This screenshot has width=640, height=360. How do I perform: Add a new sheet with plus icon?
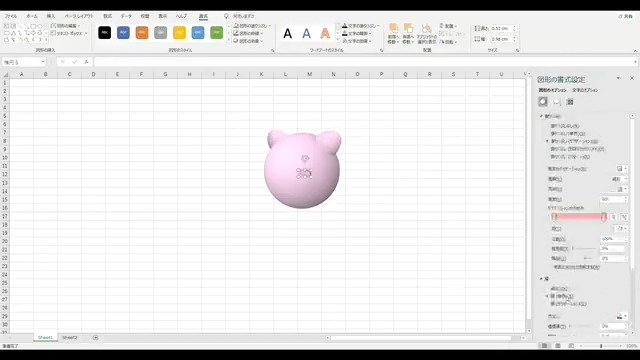(95, 338)
